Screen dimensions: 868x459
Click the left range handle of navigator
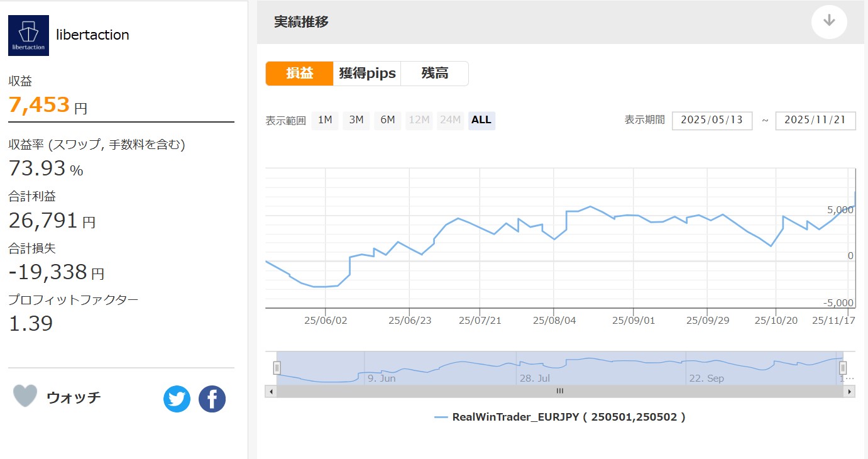coord(277,368)
